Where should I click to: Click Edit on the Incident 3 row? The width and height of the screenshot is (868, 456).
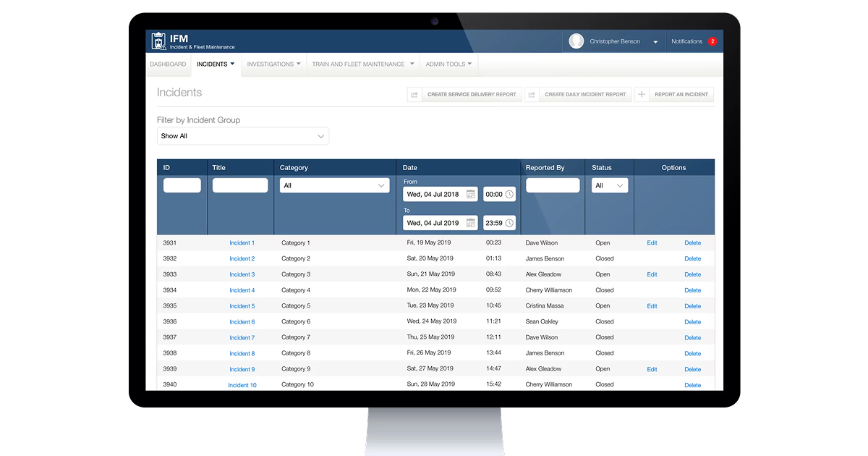coord(652,274)
